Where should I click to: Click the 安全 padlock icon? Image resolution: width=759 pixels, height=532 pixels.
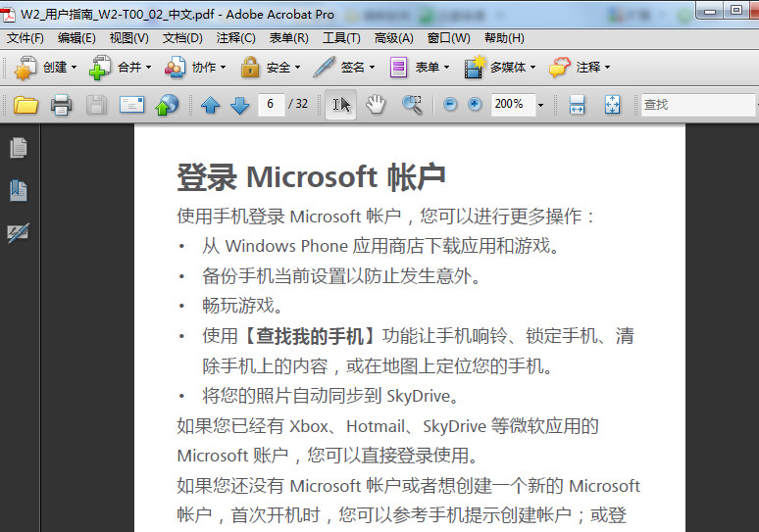[x=250, y=68]
